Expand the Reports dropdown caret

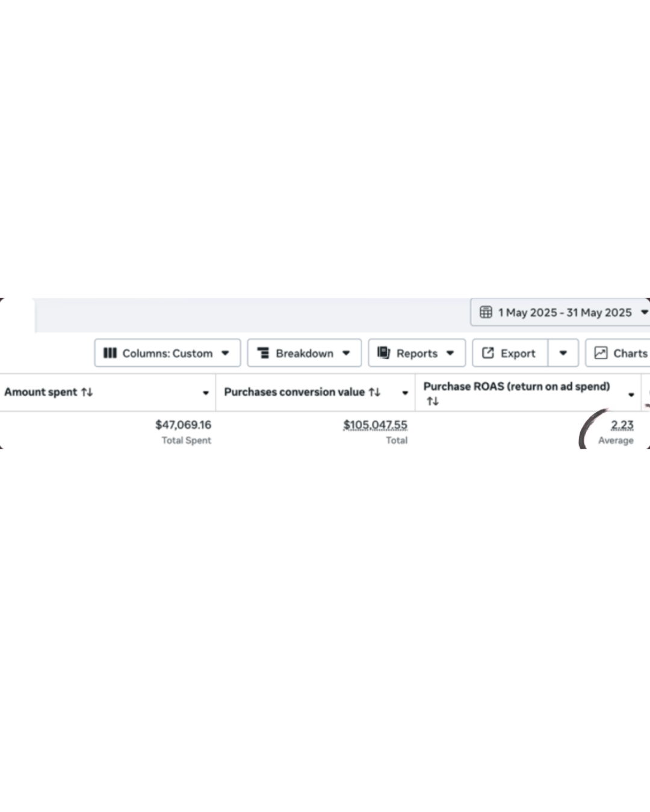pyautogui.click(x=450, y=353)
